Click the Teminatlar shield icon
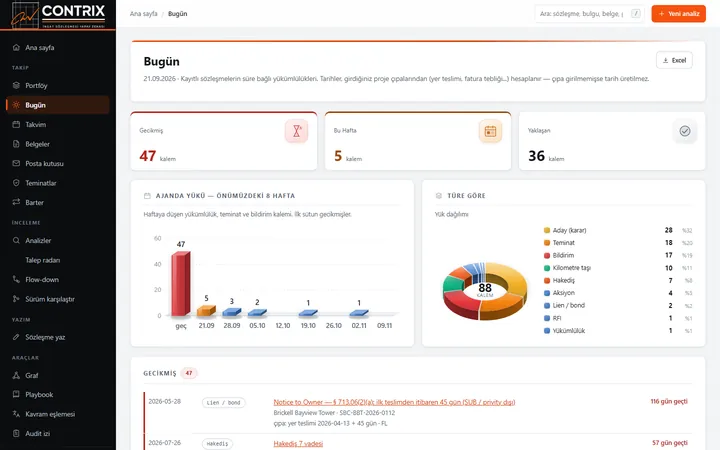The height and width of the screenshot is (450, 720). (16, 183)
